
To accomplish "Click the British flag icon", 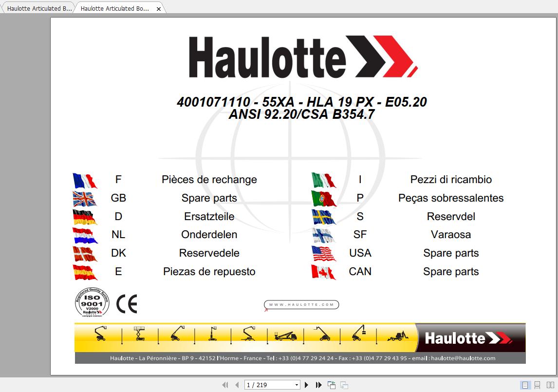I will [x=85, y=199].
